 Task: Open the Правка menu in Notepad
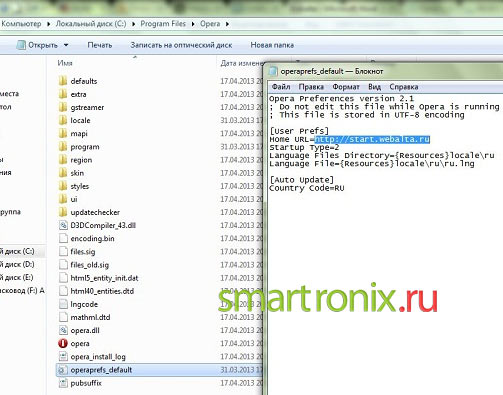click(x=311, y=87)
